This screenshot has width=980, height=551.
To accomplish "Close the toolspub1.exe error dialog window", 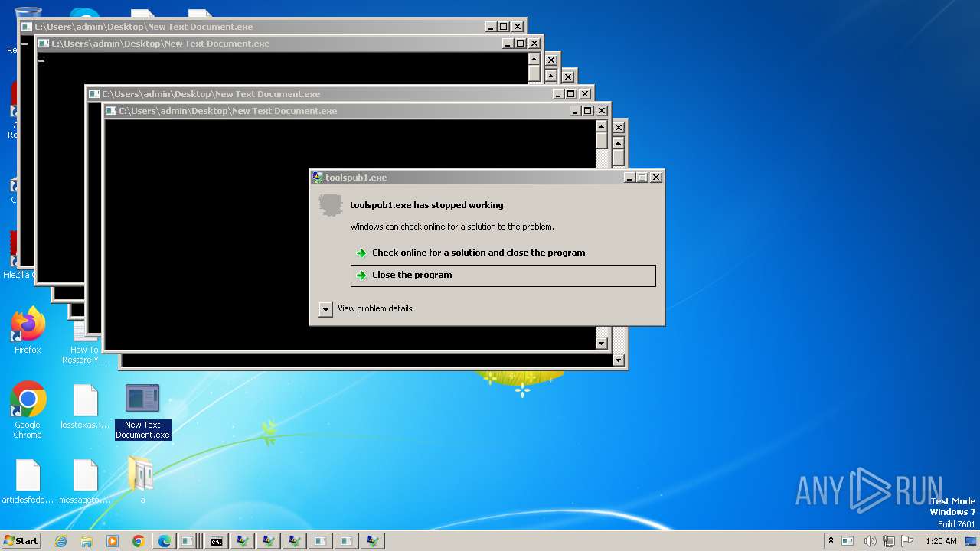I will pos(655,178).
